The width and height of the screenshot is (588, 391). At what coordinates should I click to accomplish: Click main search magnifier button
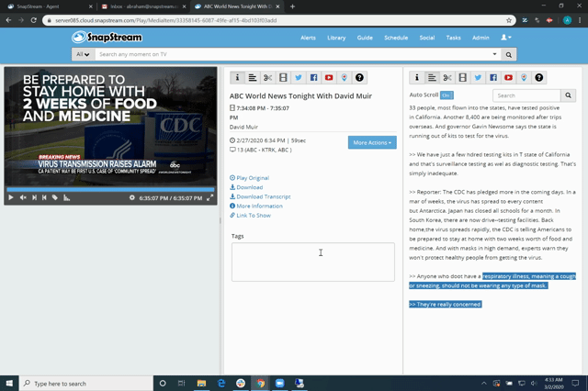(x=508, y=55)
